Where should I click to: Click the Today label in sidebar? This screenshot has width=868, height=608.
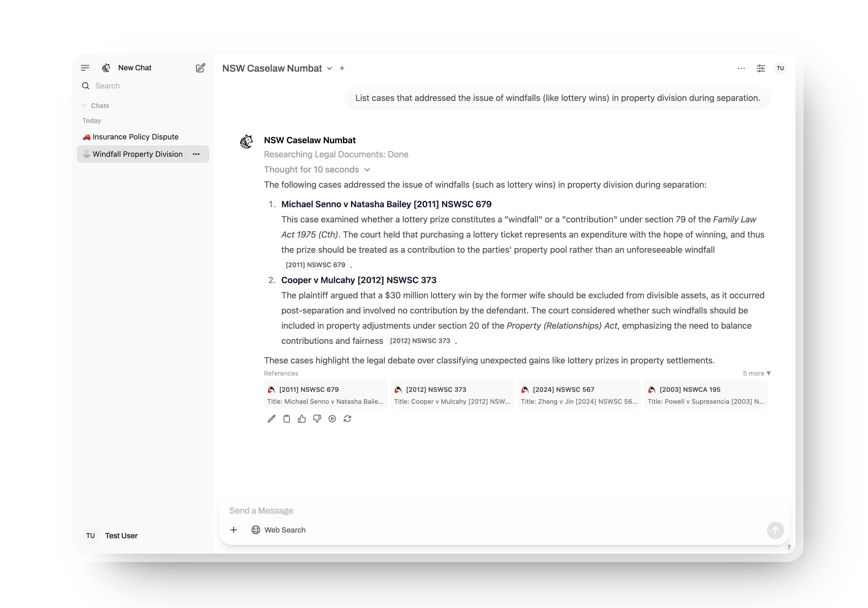tap(92, 121)
